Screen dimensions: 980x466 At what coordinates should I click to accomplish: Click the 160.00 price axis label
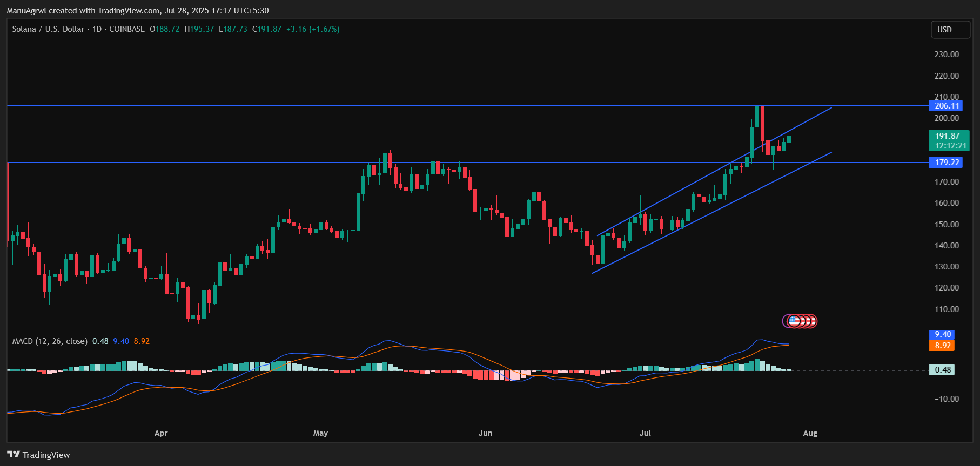point(947,203)
